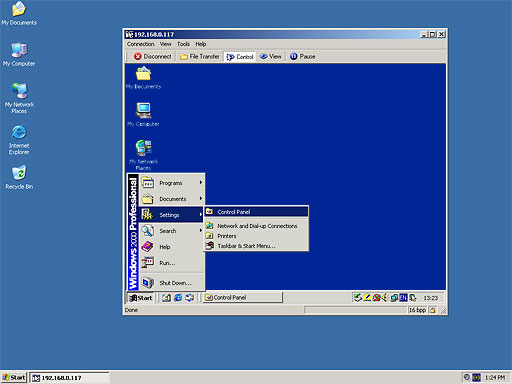Viewport: 512px width, 384px height.
Task: Click Programs folder icon in Start menu
Action: pos(148,183)
